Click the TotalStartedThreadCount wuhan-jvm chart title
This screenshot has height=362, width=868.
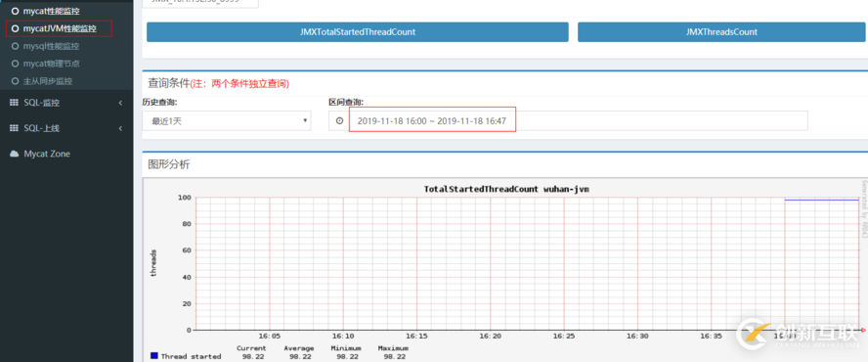click(x=506, y=189)
